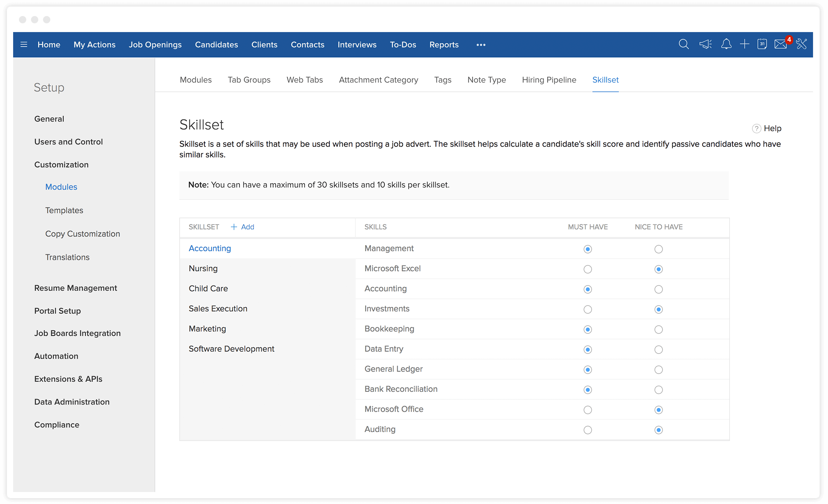Select the Software Development skillset
828x504 pixels.
coord(231,349)
